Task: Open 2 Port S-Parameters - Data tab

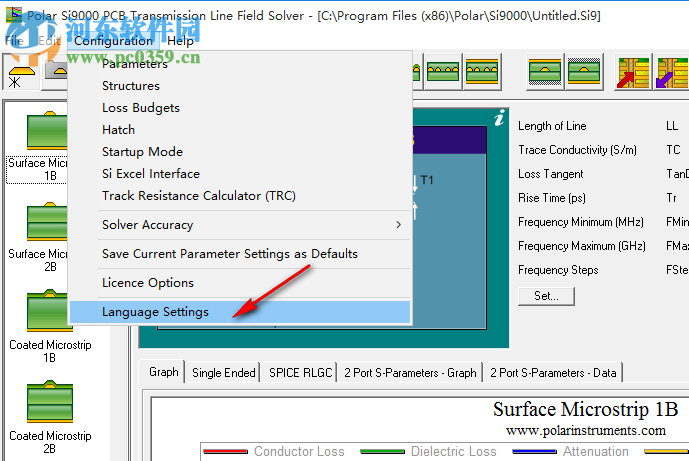Action: pos(553,373)
